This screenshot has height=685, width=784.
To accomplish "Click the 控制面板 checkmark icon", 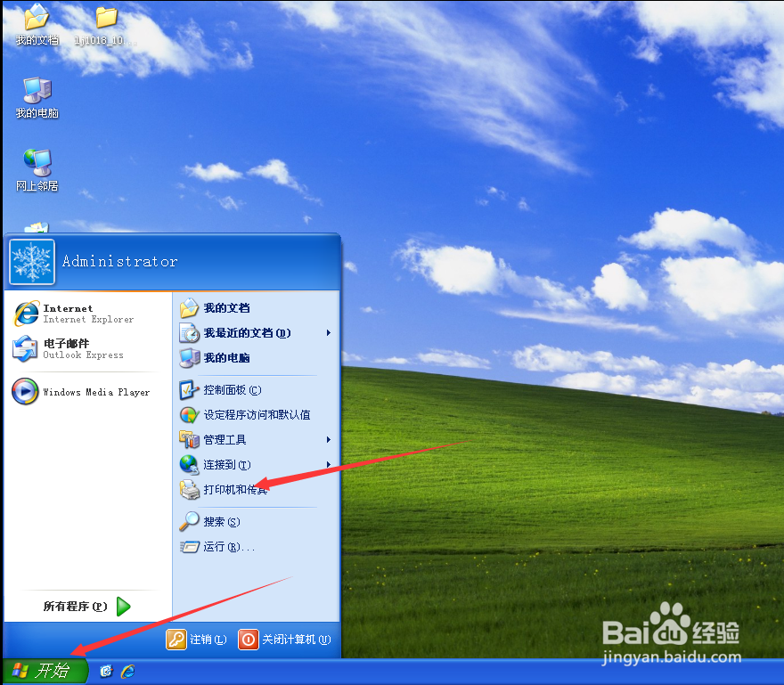I will [190, 390].
